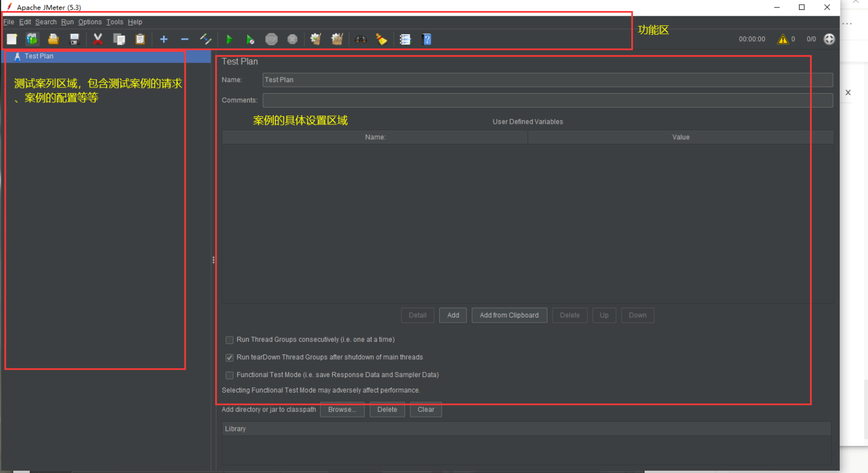The width and height of the screenshot is (868, 473).
Task: Click Start no pauses icon
Action: pos(250,39)
